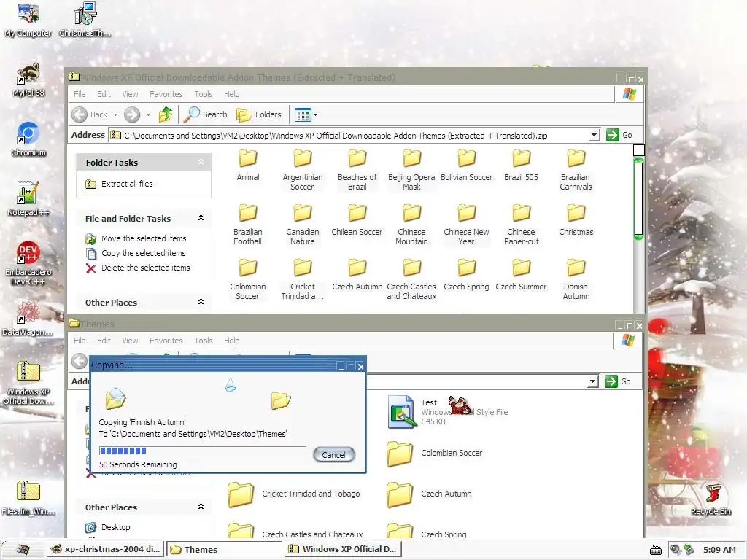
Task: Click Go button in zip window
Action: coord(620,135)
